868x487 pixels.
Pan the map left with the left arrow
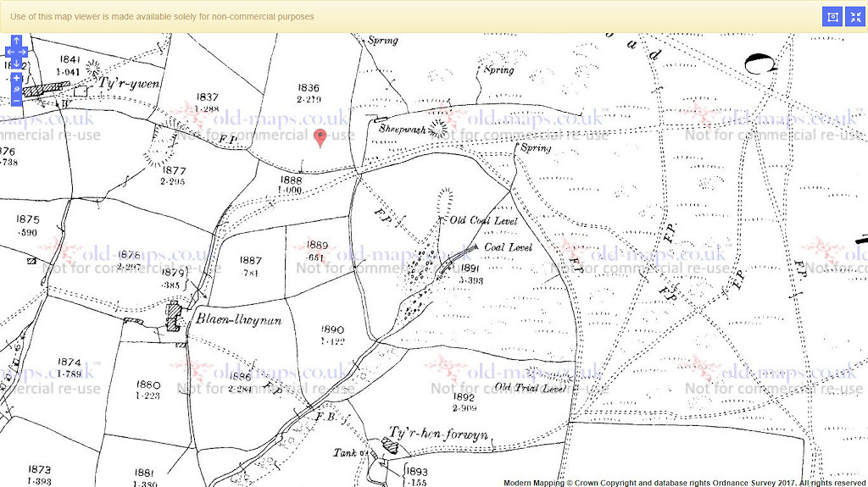click(x=9, y=52)
